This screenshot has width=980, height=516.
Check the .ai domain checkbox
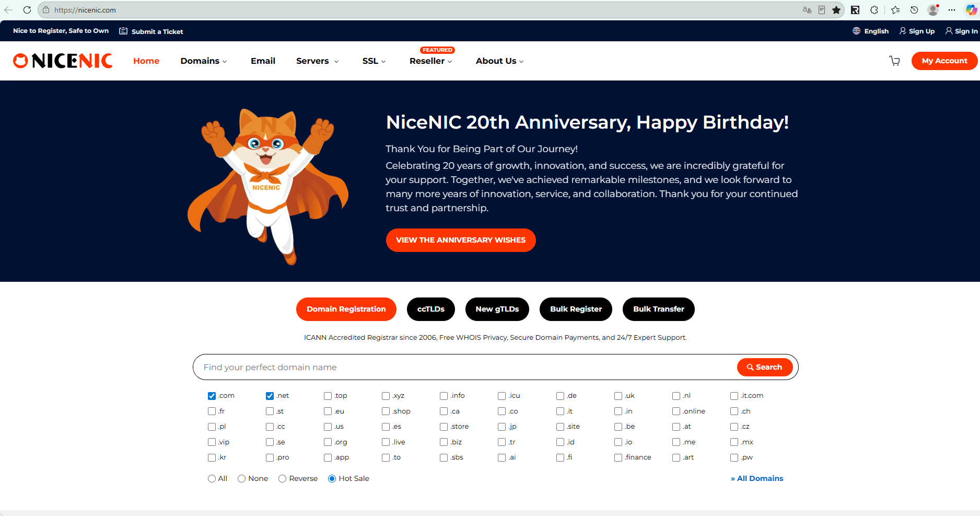tap(501, 457)
